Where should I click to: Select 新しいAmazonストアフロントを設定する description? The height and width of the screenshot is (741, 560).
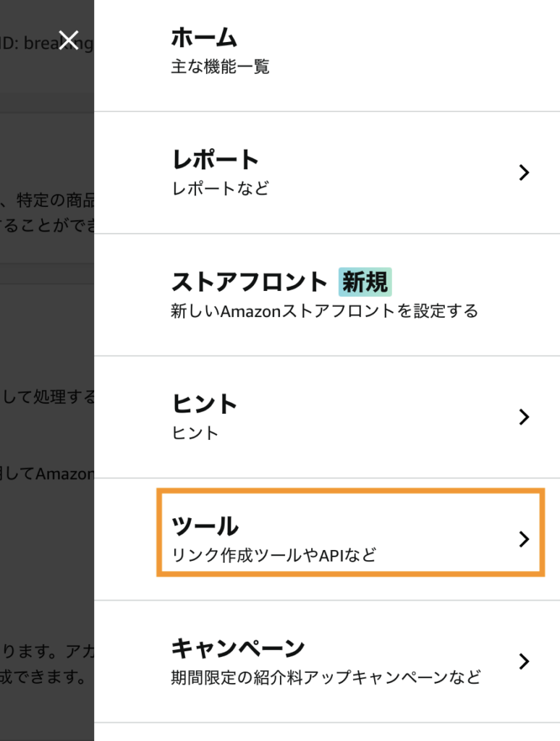point(324,311)
